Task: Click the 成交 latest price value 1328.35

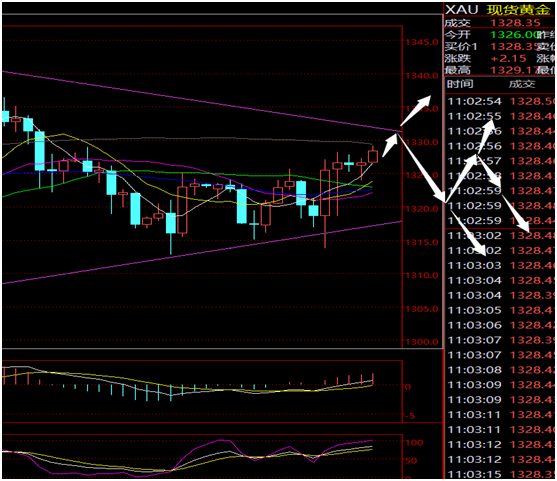Action: tap(515, 23)
